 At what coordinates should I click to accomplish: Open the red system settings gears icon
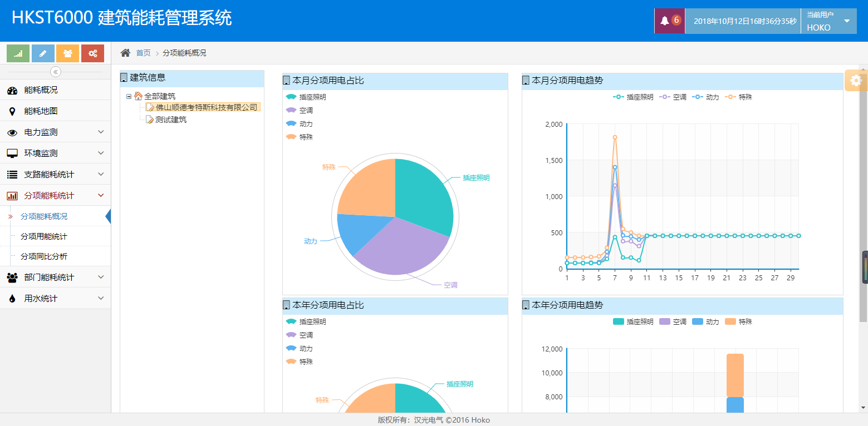[x=92, y=53]
